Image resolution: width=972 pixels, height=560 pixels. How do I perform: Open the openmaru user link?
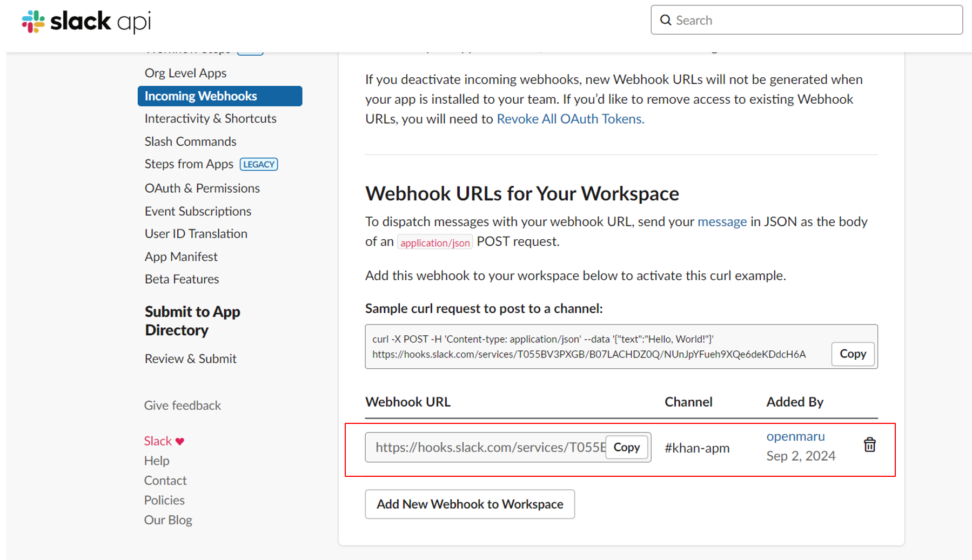click(795, 436)
